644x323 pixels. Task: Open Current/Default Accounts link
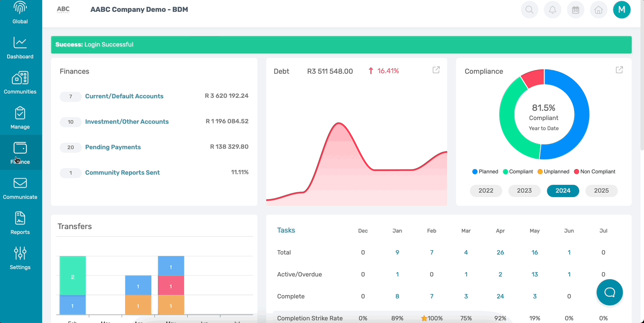tap(124, 96)
